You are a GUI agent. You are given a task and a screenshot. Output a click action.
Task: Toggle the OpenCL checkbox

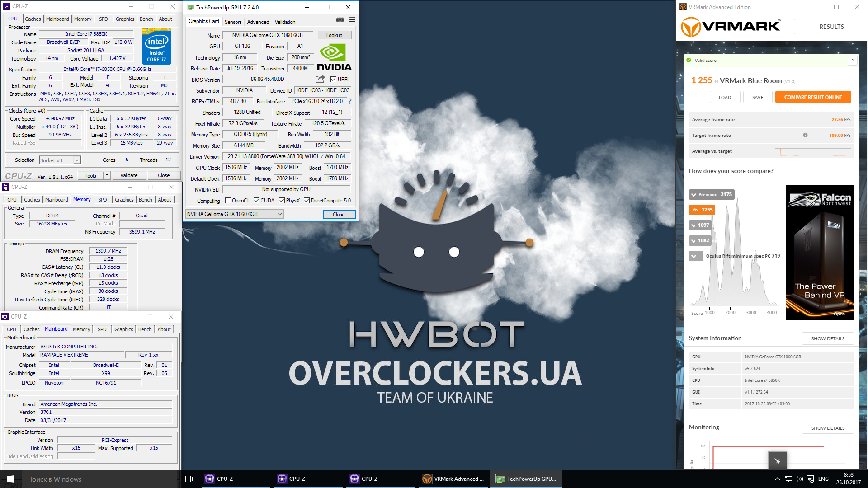pyautogui.click(x=228, y=201)
